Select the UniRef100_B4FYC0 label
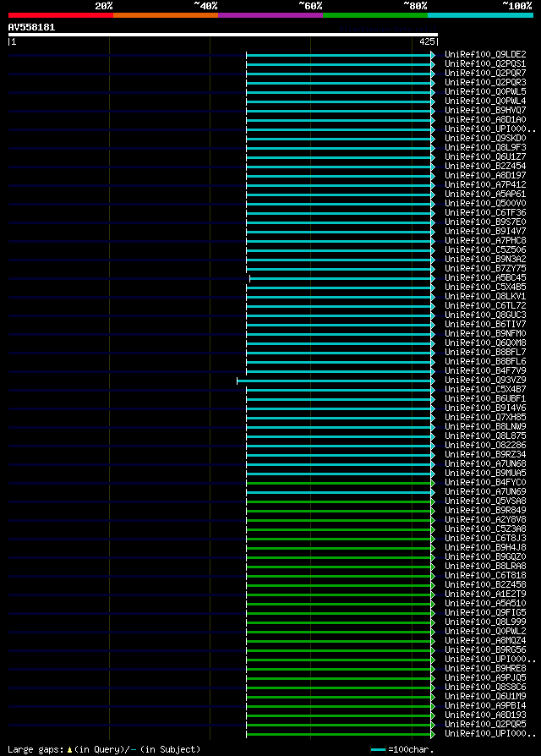 click(485, 482)
